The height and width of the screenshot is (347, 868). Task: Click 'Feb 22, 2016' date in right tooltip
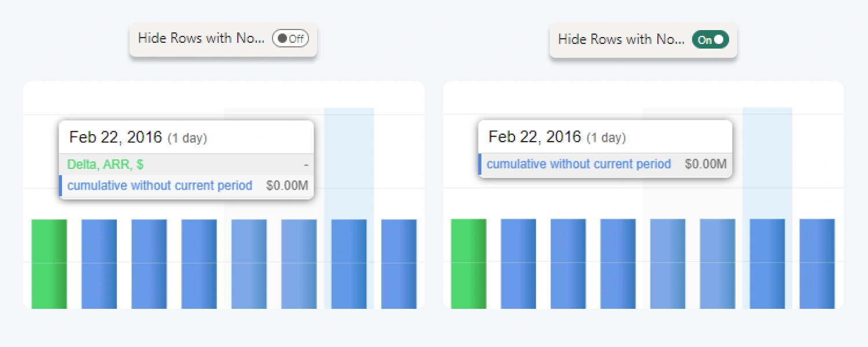[535, 137]
